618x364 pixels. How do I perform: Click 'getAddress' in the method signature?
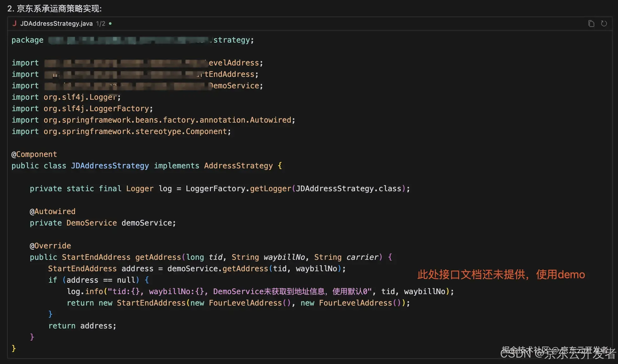[158, 257]
